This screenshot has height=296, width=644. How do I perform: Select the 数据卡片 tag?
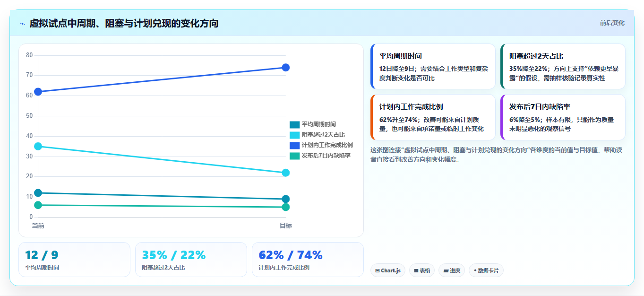click(486, 270)
